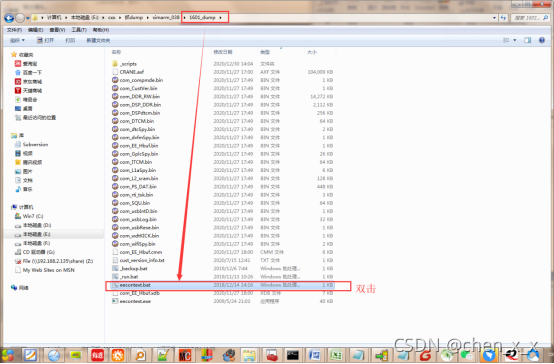The width and height of the screenshot is (554, 364).
Task: Click the 打开 toolbar button
Action: coord(45,40)
